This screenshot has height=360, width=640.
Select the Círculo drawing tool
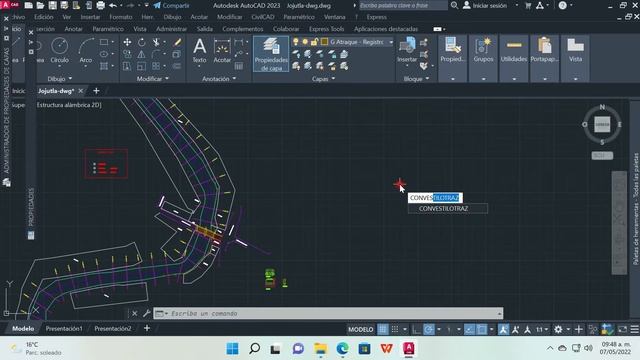60,50
